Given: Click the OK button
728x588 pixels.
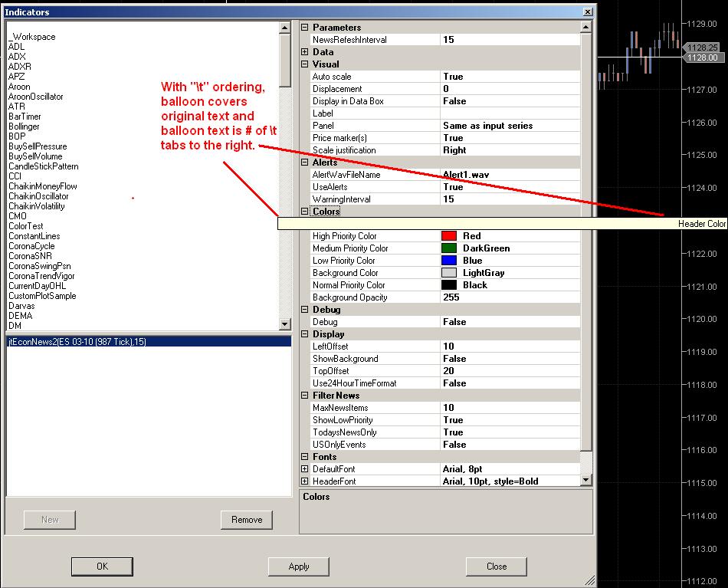Looking at the screenshot, I should coord(102,567).
